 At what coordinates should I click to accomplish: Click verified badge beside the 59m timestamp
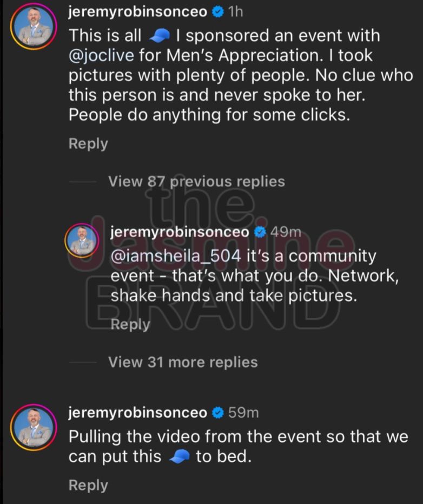click(x=217, y=413)
